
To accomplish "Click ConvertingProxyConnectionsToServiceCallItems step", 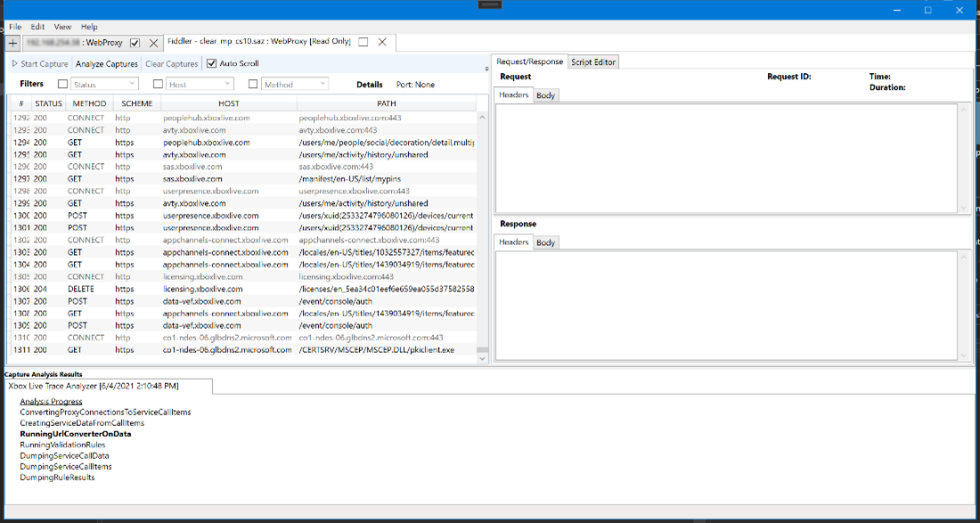I will pos(106,413).
